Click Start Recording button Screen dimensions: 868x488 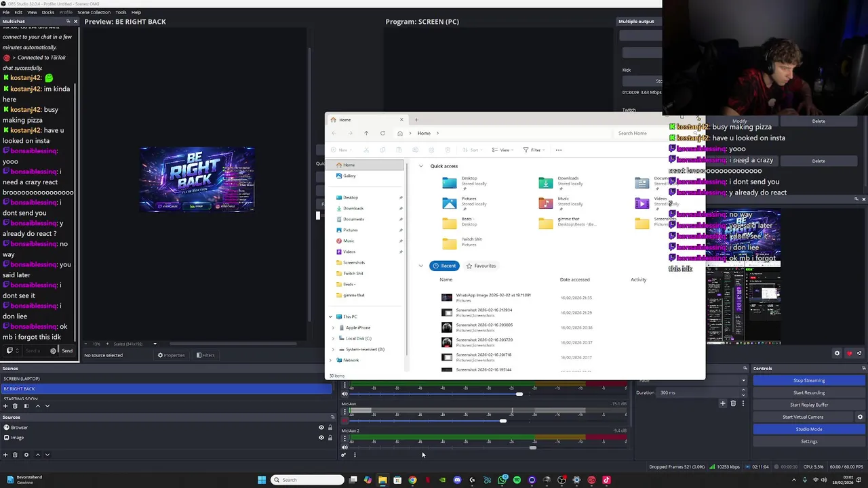pos(809,392)
